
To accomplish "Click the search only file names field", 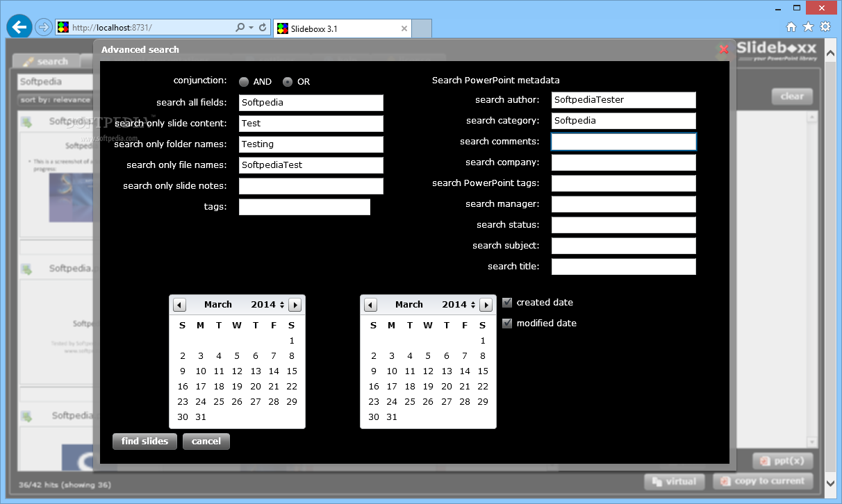I will [311, 165].
